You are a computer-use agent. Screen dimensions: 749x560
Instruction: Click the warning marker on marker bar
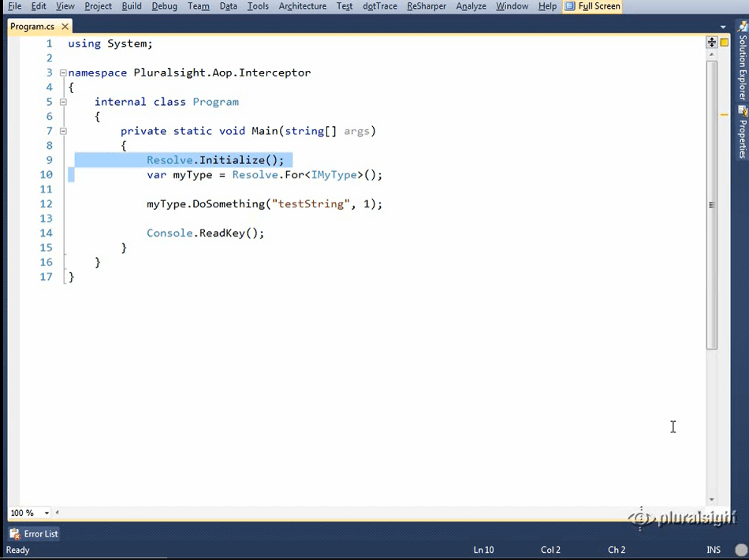[x=724, y=114]
